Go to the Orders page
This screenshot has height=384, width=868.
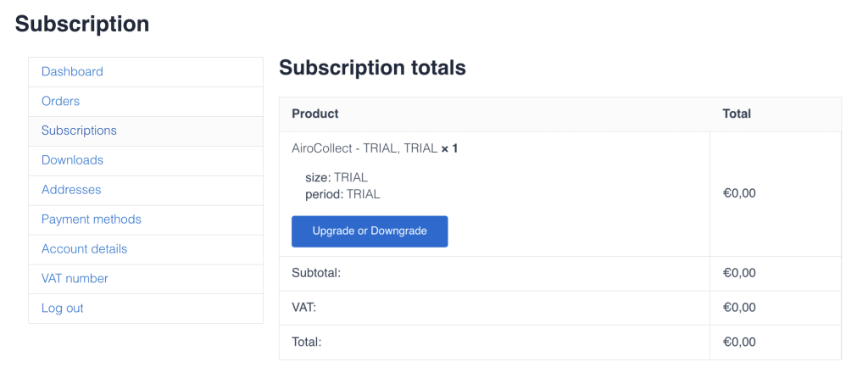click(60, 102)
